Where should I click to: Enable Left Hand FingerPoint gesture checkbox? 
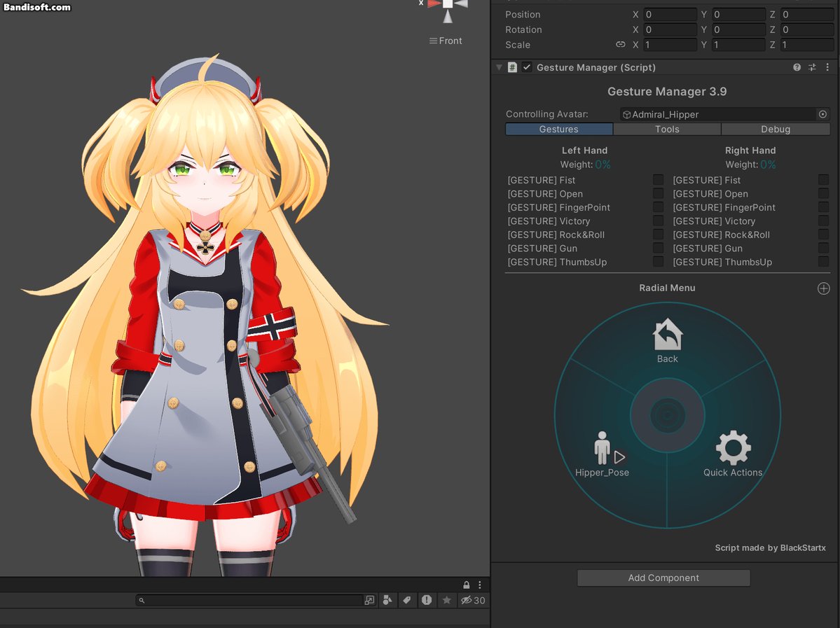pos(658,207)
